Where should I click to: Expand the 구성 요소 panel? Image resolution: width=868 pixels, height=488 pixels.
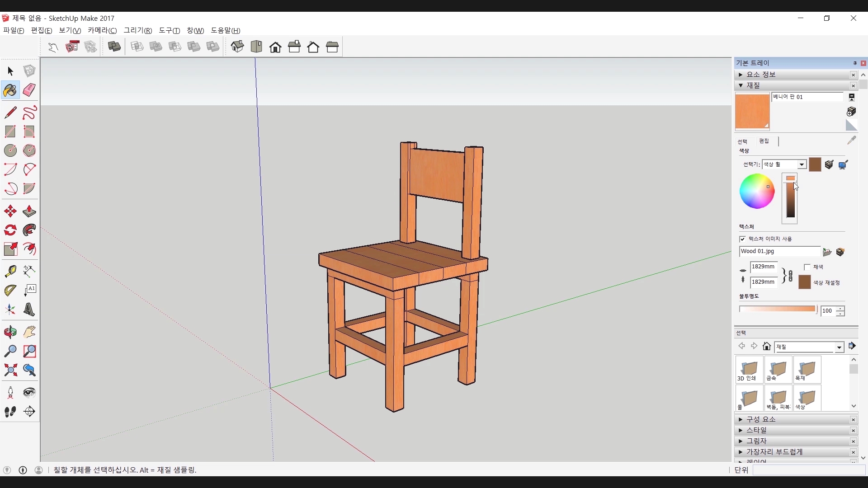pos(761,419)
